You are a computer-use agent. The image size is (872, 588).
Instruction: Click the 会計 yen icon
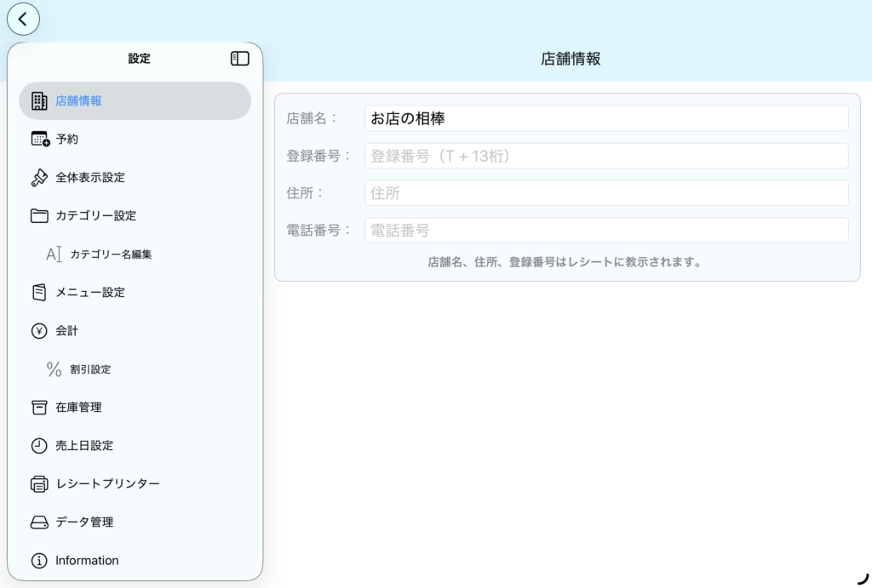[39, 331]
